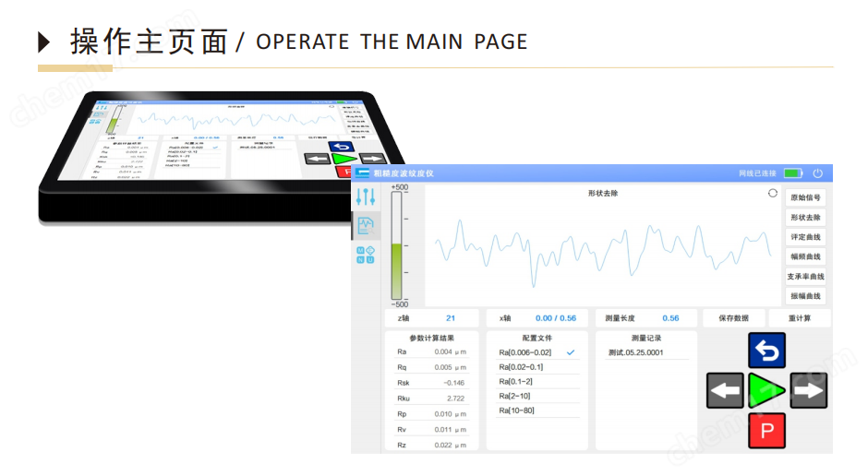The image size is (868, 476).
Task: Click the x轴 value 0.00 / 0.56
Action: coord(556,318)
